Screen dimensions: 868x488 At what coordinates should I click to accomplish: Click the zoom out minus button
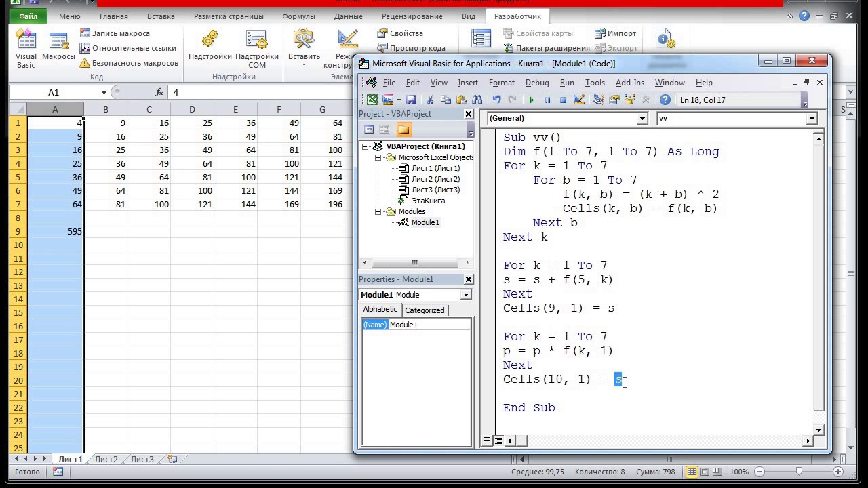(x=760, y=472)
